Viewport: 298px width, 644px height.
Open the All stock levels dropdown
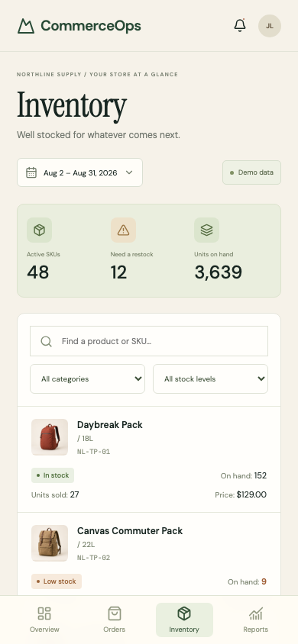click(210, 379)
